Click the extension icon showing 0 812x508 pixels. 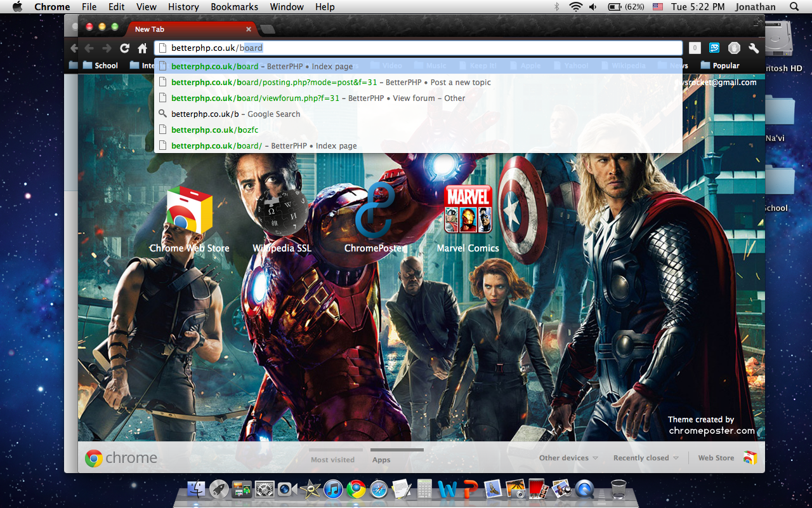(x=695, y=48)
